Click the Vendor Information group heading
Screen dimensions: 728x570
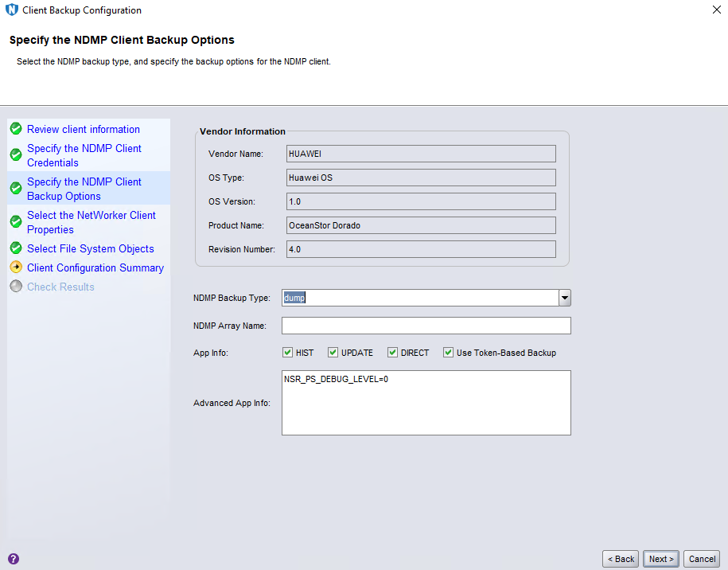tap(243, 131)
